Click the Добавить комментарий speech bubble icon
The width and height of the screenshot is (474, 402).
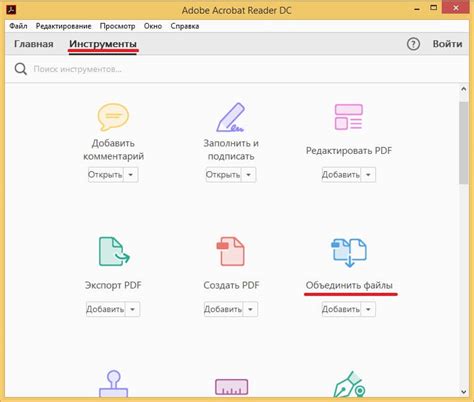coord(113,117)
